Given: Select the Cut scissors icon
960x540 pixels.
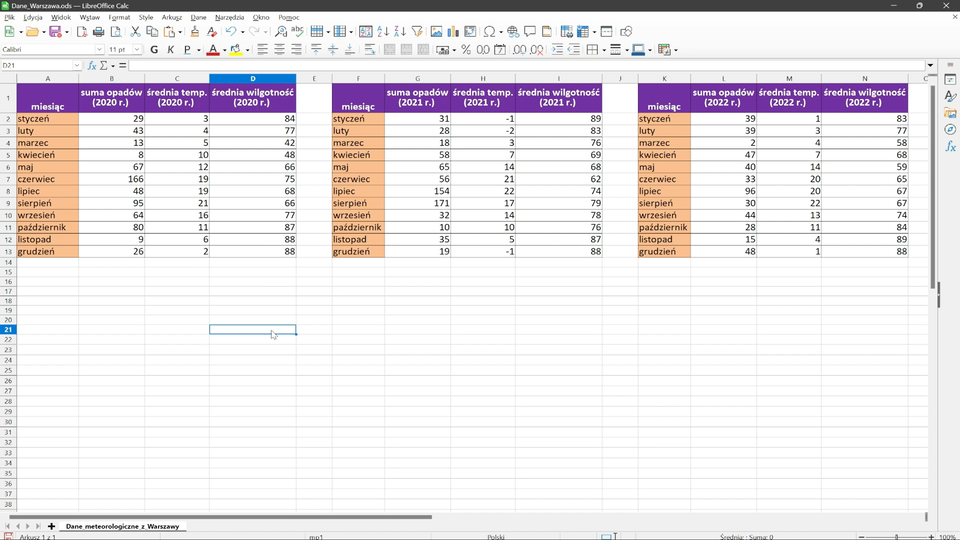Looking at the screenshot, I should coord(136,32).
